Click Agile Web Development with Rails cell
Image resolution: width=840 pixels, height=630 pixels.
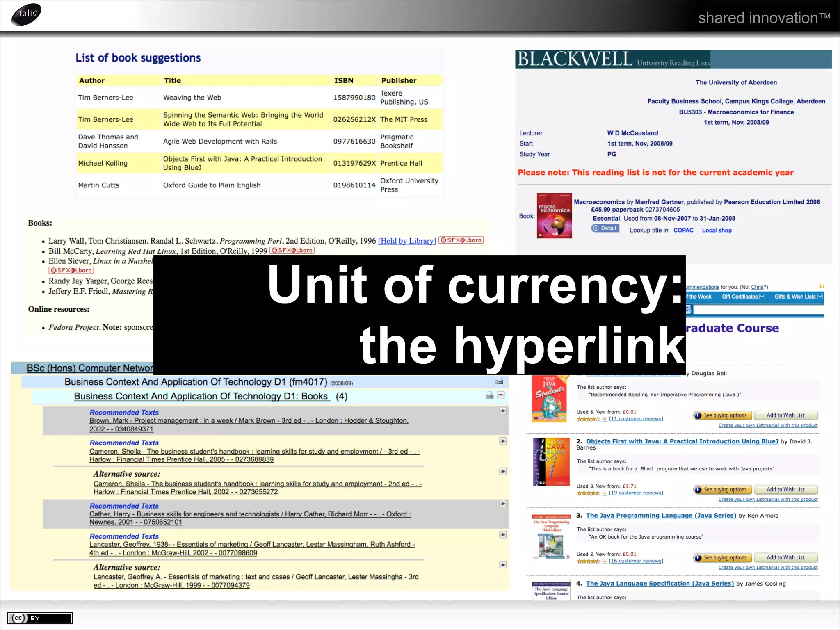(246, 141)
